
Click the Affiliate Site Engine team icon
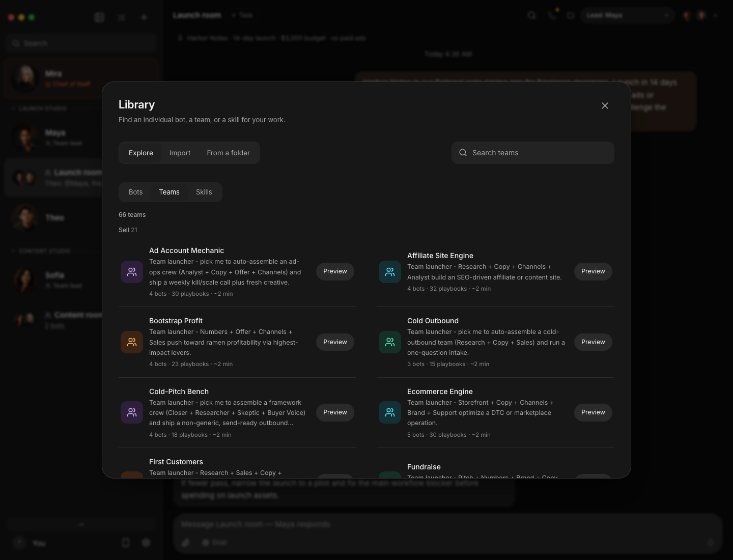click(x=390, y=272)
